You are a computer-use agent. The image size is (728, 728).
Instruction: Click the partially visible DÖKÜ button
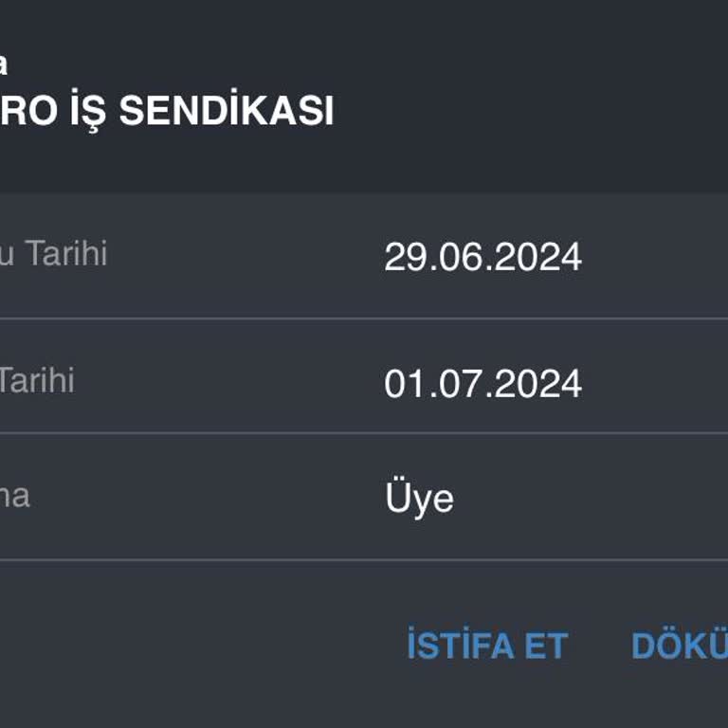point(681,646)
